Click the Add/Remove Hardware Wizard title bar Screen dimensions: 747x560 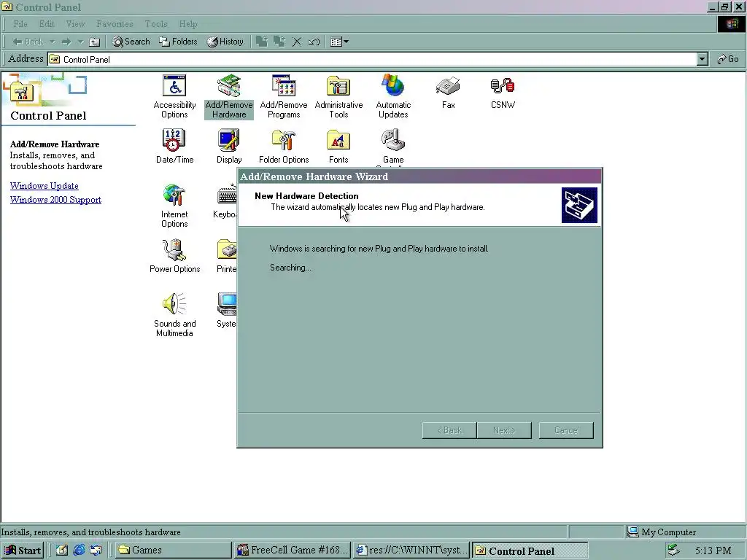pos(419,176)
